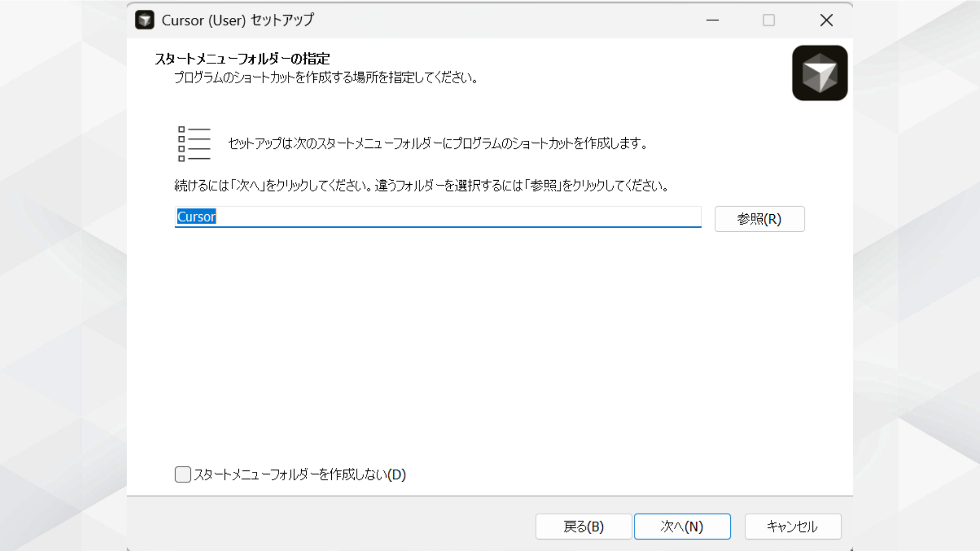980x551 pixels.
Task: Proceed with 次へ(N) button
Action: point(682,527)
